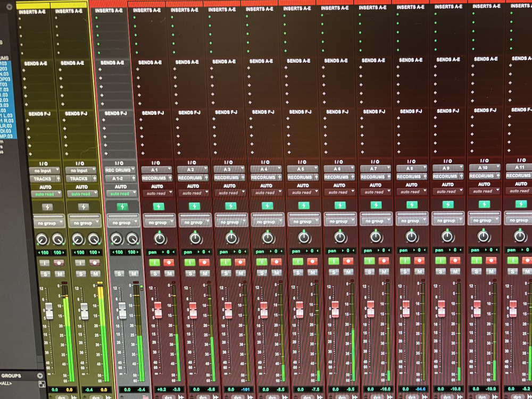The width and height of the screenshot is (532, 399).
Task: Click left pan knob on REC DRUMS aux
Action: [117, 238]
